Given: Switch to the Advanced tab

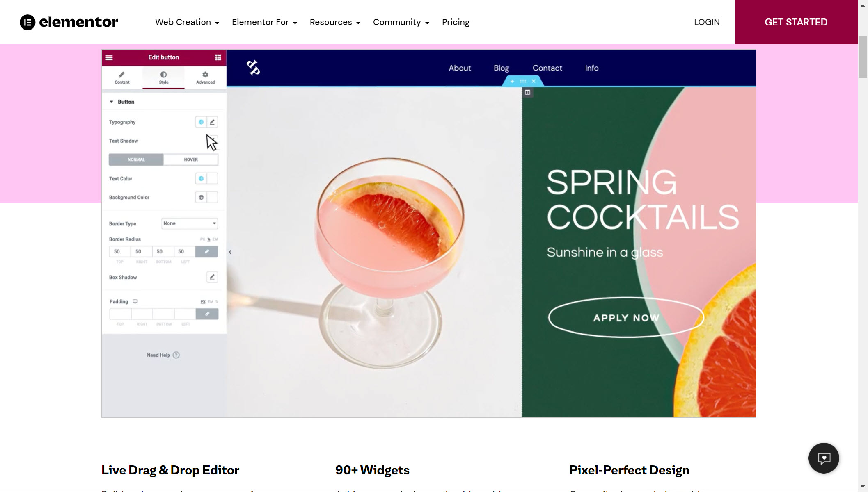Looking at the screenshot, I should [x=205, y=77].
